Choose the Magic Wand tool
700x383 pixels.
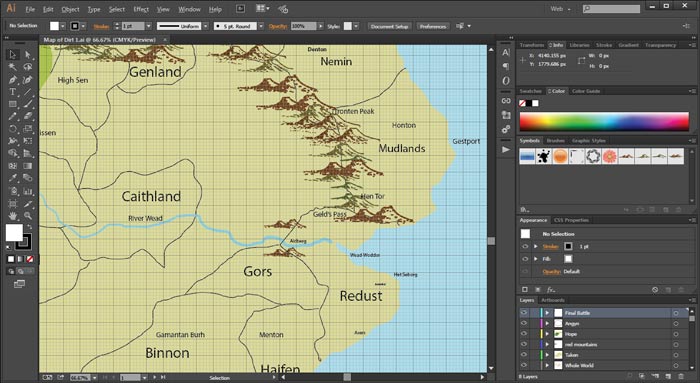click(12, 67)
